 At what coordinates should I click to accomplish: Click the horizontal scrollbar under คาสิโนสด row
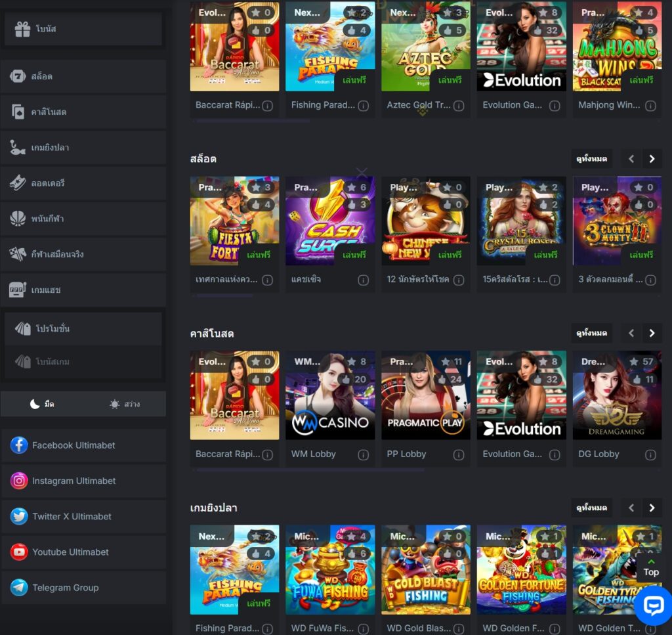308,470
